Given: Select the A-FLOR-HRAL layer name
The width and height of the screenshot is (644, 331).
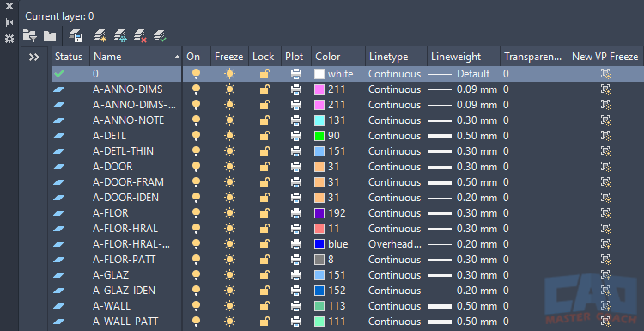Looking at the screenshot, I should click(125, 229).
